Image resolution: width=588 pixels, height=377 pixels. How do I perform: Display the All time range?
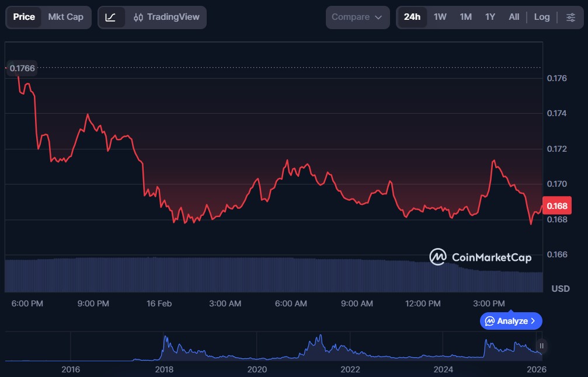tap(514, 17)
